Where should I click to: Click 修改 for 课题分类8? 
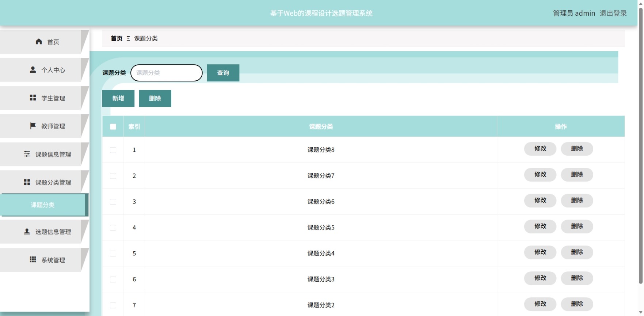(x=540, y=149)
